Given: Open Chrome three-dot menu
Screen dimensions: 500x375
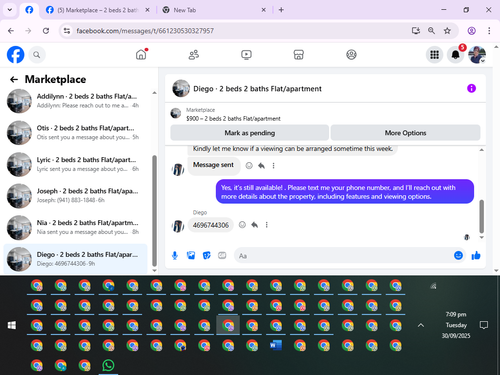Looking at the screenshot, I should click(x=489, y=31).
